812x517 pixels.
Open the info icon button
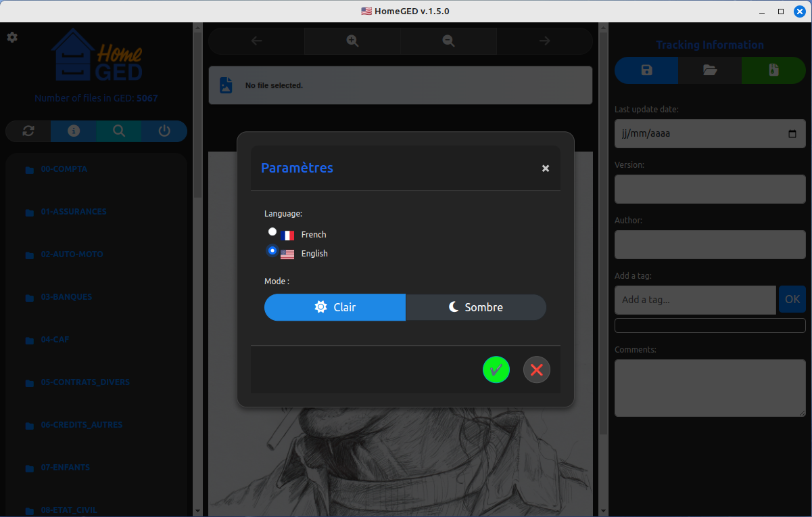[74, 131]
